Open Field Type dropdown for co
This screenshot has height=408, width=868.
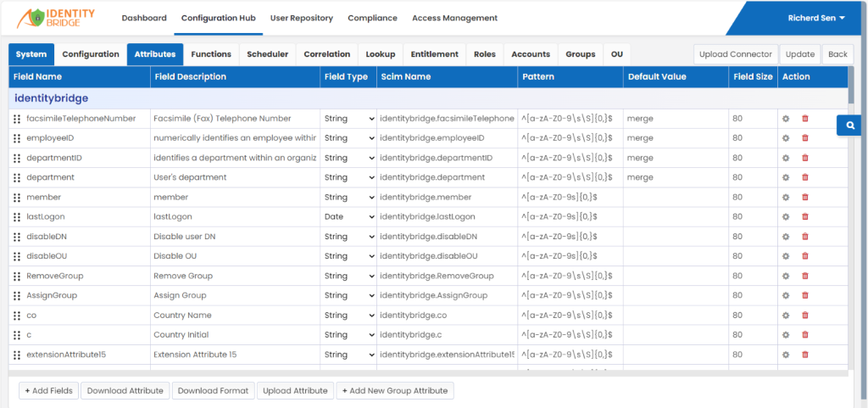[348, 316]
